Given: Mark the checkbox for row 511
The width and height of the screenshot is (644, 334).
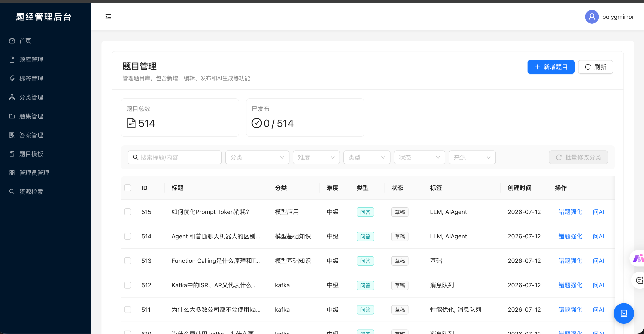Looking at the screenshot, I should click(x=128, y=310).
